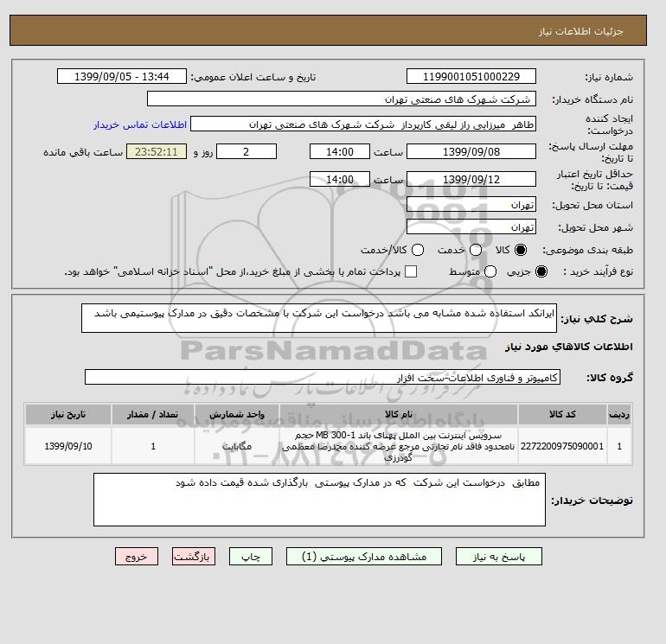Viewport: 666px width, 644px height.
Task: Click the buyer organization name field
Action: pyautogui.click(x=342, y=99)
